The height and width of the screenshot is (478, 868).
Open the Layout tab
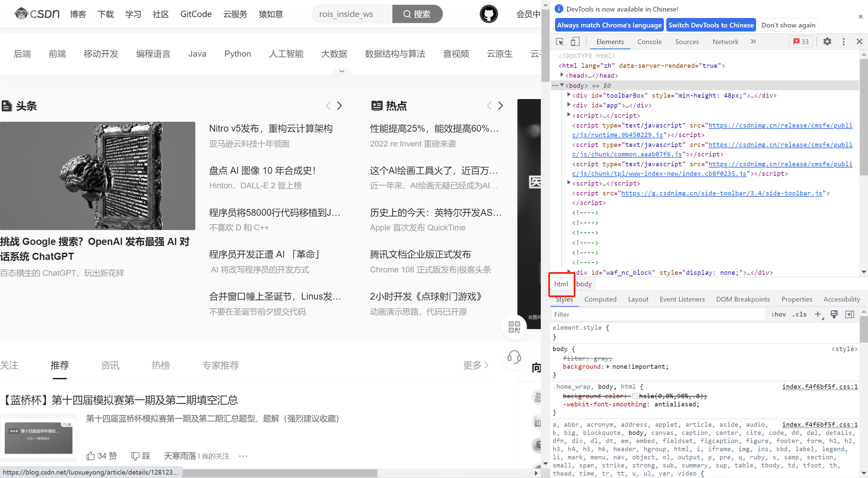(638, 299)
